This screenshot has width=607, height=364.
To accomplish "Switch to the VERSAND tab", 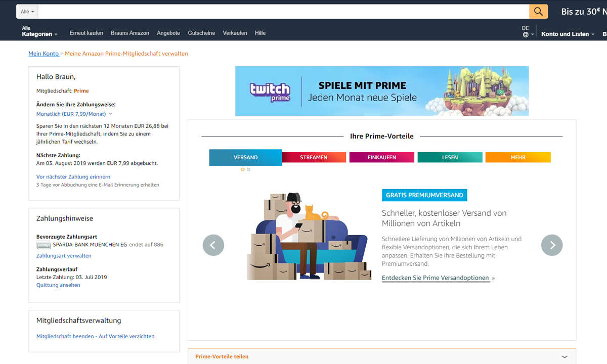I will click(x=245, y=157).
